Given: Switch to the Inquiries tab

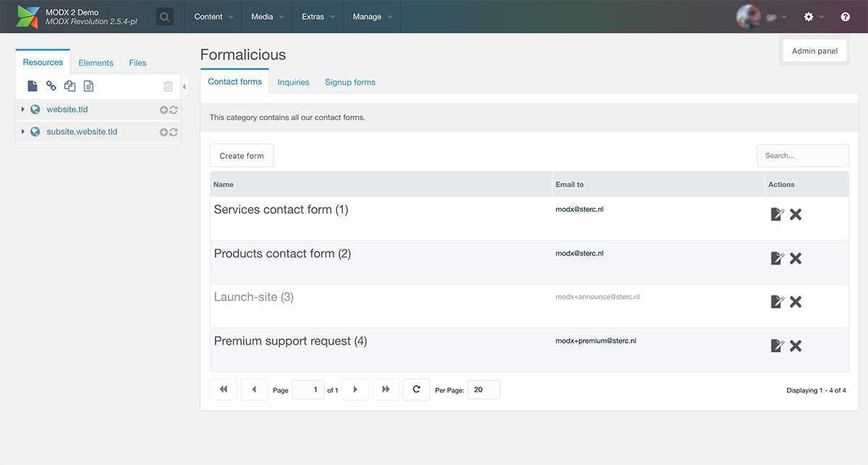Looking at the screenshot, I should pyautogui.click(x=293, y=82).
